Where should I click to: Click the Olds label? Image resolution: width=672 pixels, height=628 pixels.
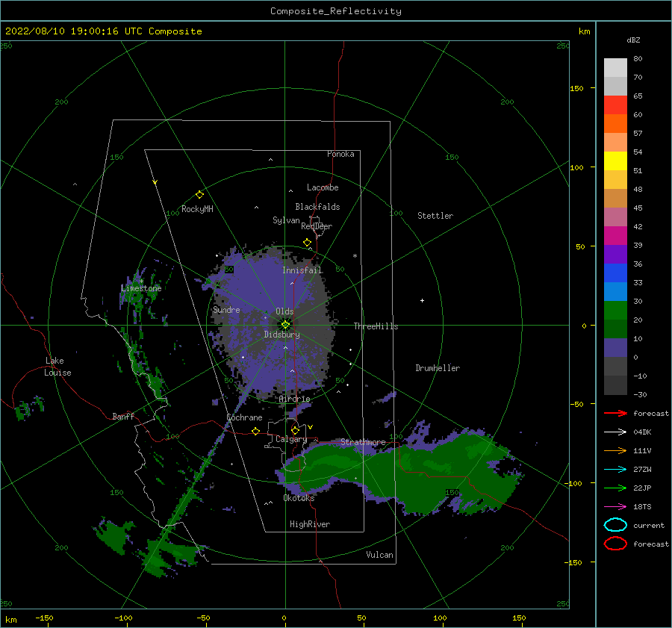click(284, 311)
